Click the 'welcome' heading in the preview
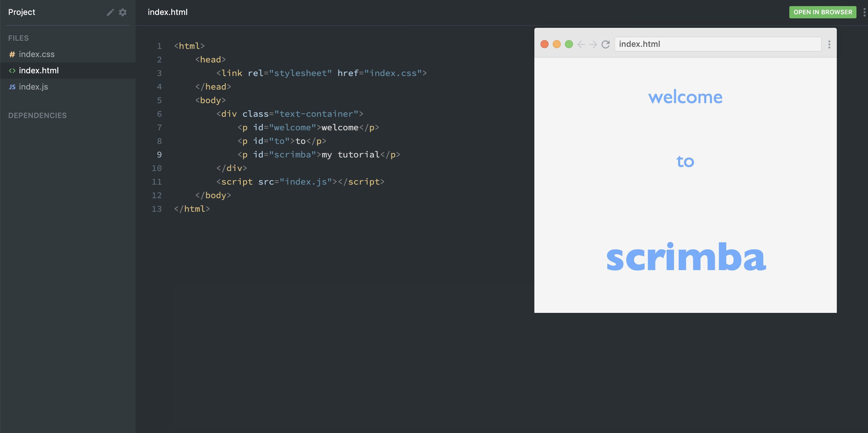The width and height of the screenshot is (868, 433). click(685, 97)
